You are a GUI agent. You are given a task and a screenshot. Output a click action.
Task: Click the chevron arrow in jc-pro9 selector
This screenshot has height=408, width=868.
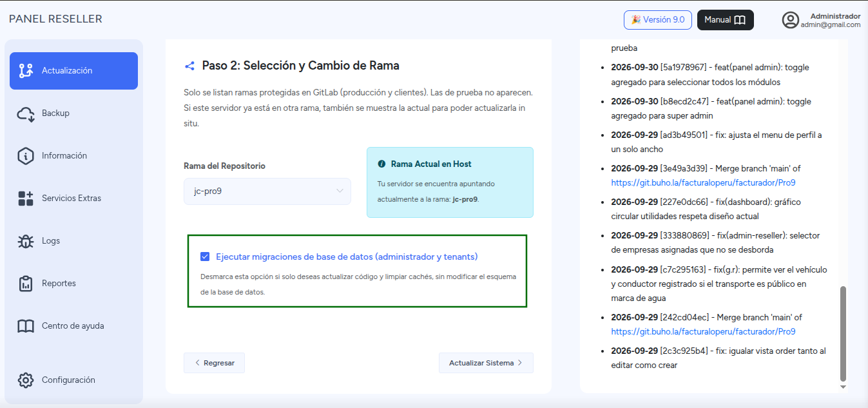pyautogui.click(x=340, y=191)
